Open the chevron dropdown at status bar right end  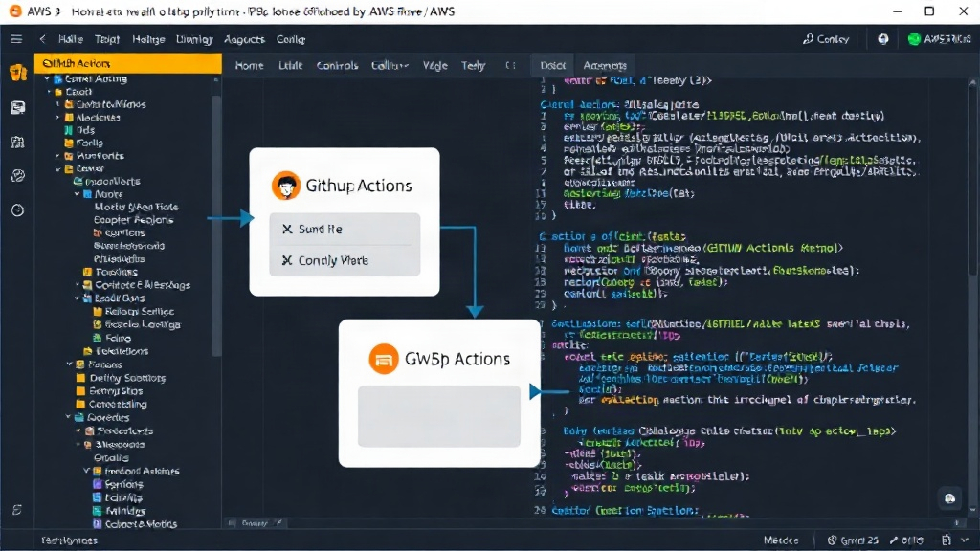click(x=965, y=540)
